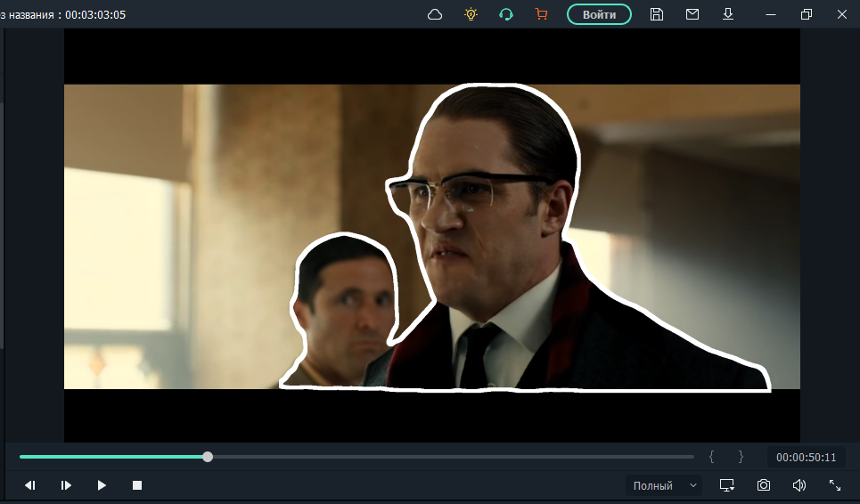Open the shopping cart store icon
The image size is (860, 504).
tap(541, 14)
